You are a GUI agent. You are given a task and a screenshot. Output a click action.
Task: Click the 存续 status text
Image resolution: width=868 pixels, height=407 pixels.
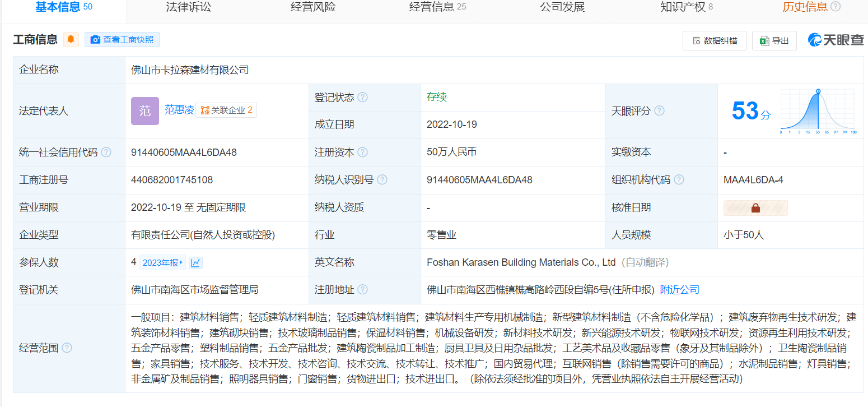[437, 96]
